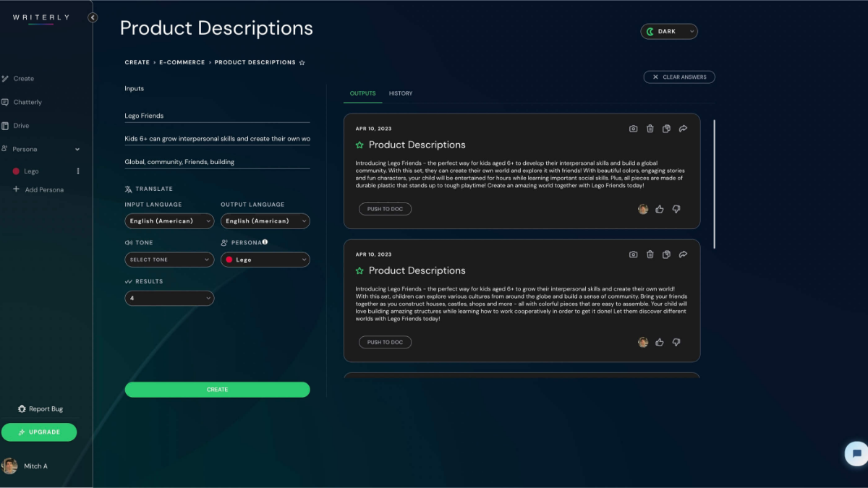This screenshot has width=868, height=488.
Task: Click the green Create button
Action: [x=217, y=390]
